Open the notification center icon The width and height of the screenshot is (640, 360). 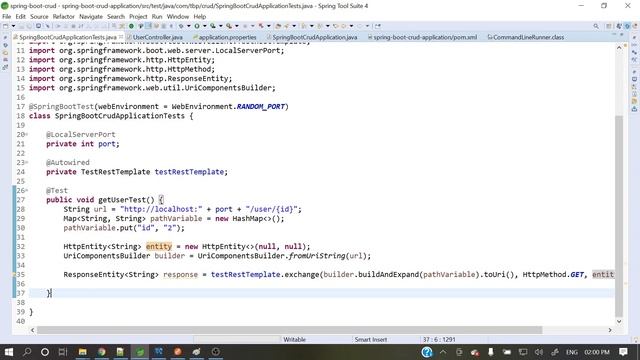[623, 352]
